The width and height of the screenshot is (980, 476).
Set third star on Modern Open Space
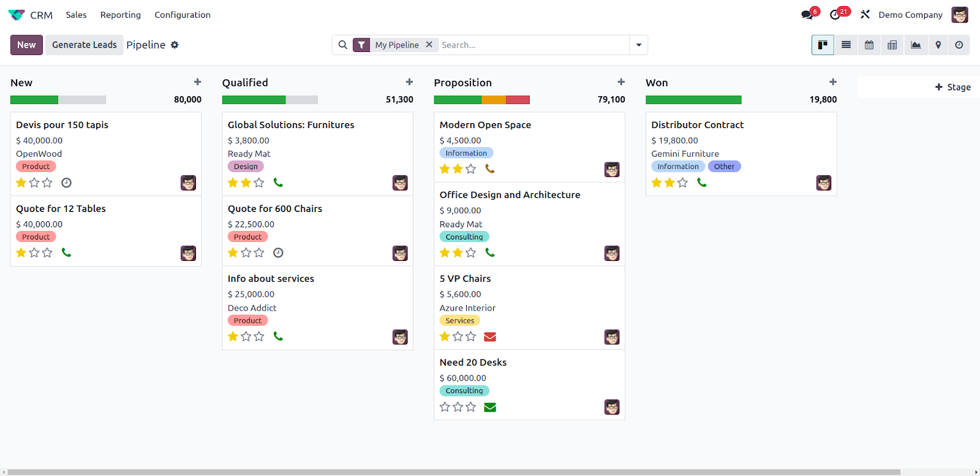471,168
